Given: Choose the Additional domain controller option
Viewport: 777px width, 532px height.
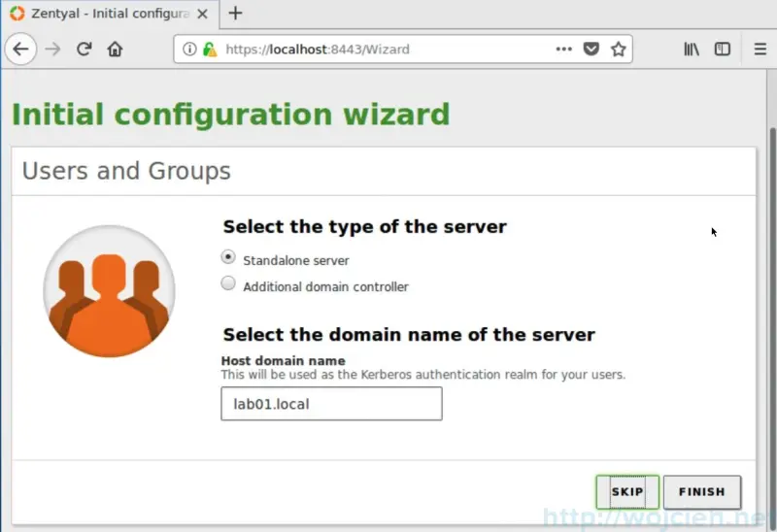Looking at the screenshot, I should point(228,284).
